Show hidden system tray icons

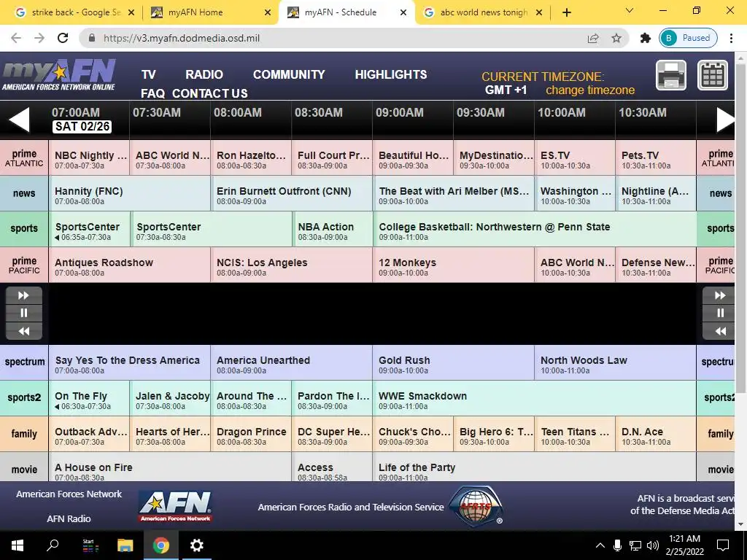pyautogui.click(x=600, y=545)
